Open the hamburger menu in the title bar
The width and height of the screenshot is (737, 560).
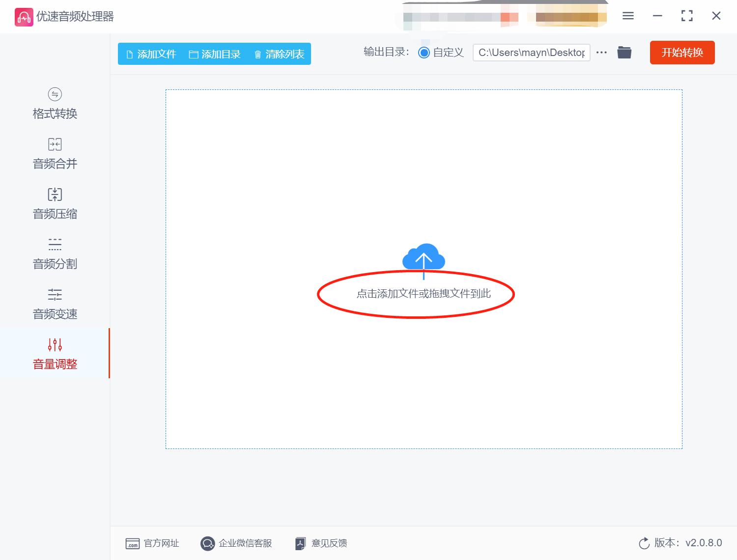pyautogui.click(x=627, y=16)
